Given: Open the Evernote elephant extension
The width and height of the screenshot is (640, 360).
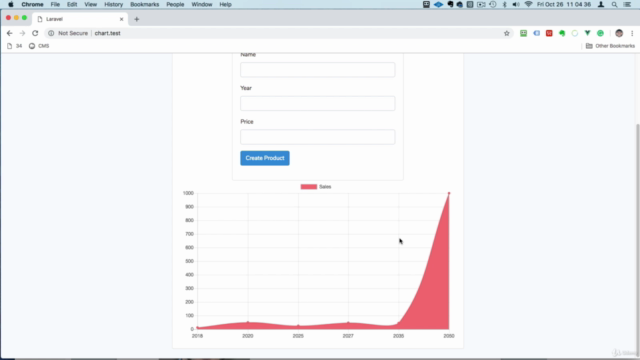Looking at the screenshot, I should tap(562, 33).
